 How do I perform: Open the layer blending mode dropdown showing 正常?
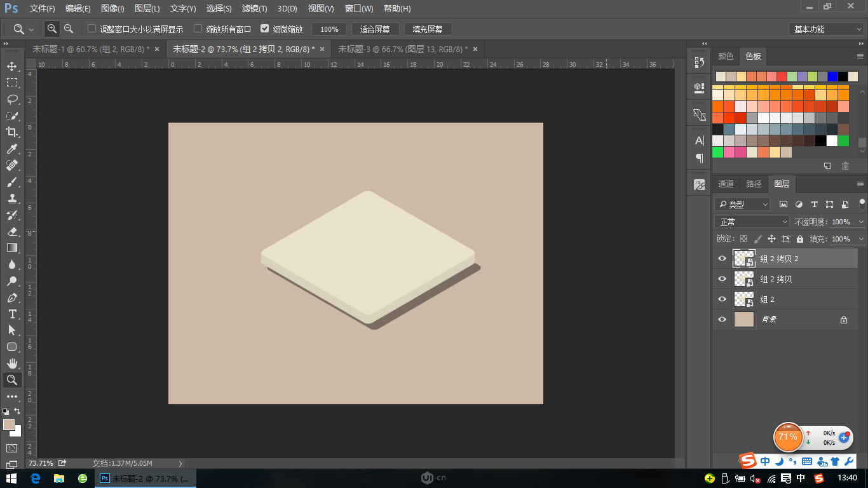(752, 221)
